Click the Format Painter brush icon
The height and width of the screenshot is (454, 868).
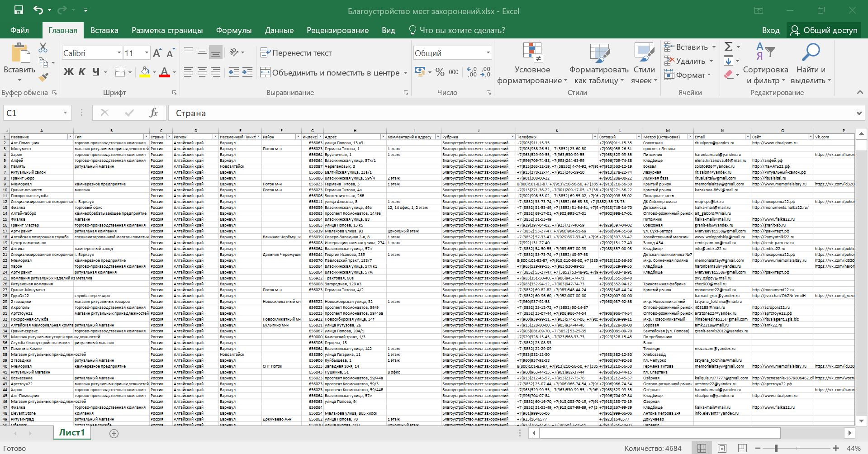click(x=43, y=77)
